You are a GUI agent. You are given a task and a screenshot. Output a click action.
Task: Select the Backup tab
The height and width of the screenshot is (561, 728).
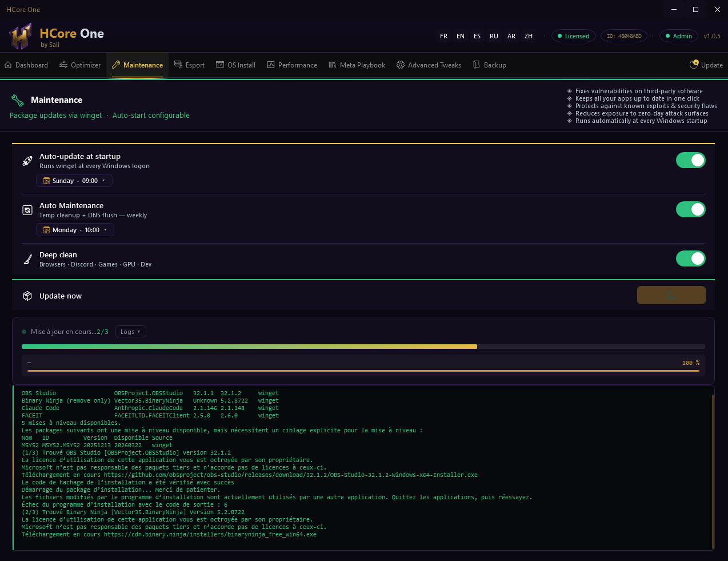pos(490,65)
